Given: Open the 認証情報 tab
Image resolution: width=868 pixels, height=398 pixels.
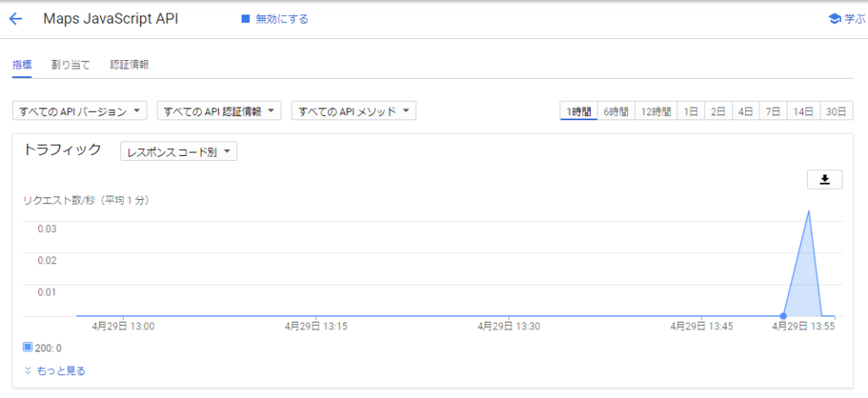Looking at the screenshot, I should (x=130, y=64).
